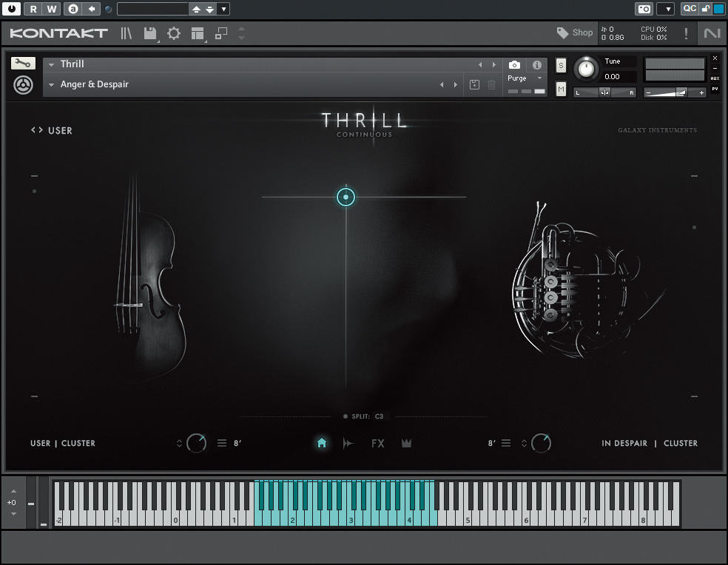Click the minimize view windows icon

click(x=221, y=33)
